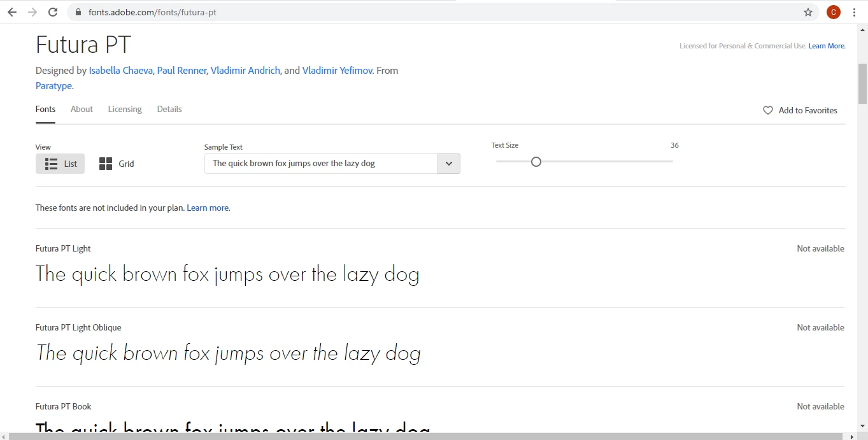Click the Futura PT Light sample text
The height and width of the screenshot is (440, 868).
[x=227, y=275]
